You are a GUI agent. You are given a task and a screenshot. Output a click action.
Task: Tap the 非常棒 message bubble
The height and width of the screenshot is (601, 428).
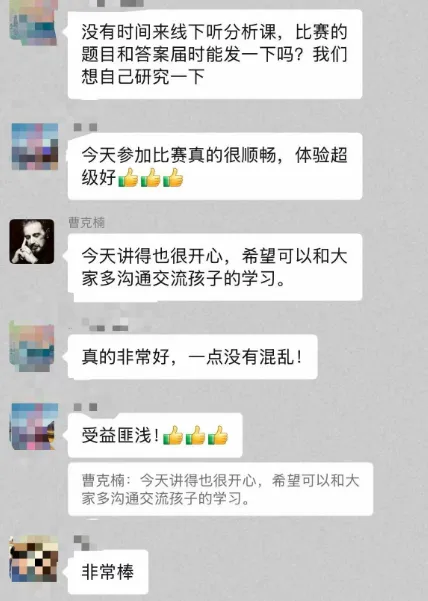pos(108,572)
